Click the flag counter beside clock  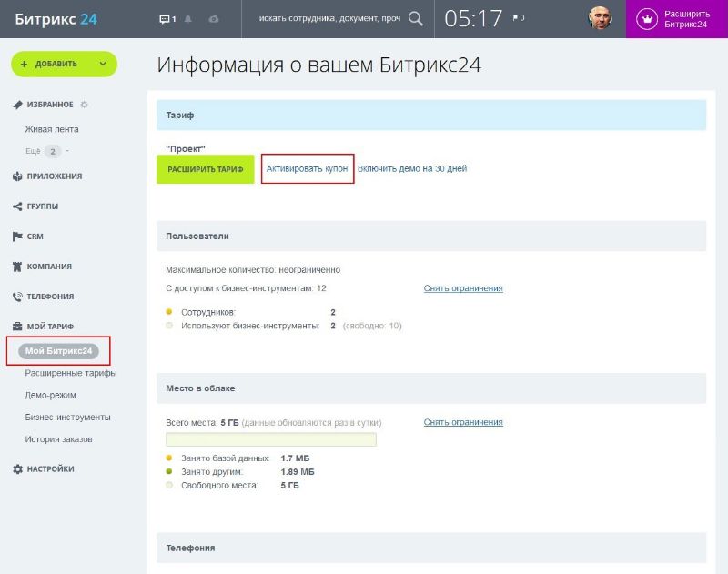click(519, 18)
